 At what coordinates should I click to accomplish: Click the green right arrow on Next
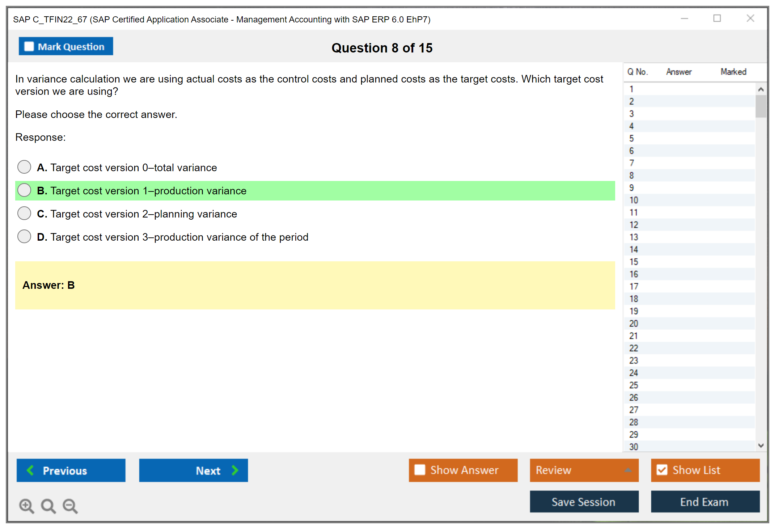tap(235, 470)
